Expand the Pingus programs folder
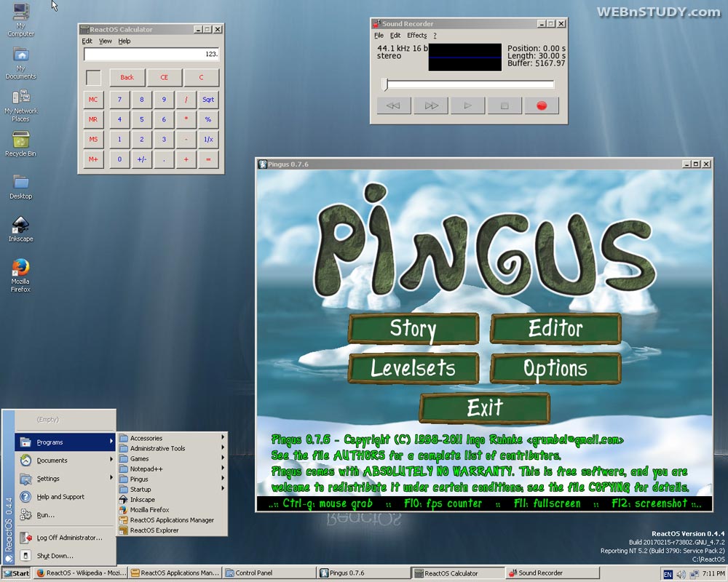This screenshot has width=728, height=582. point(172,479)
